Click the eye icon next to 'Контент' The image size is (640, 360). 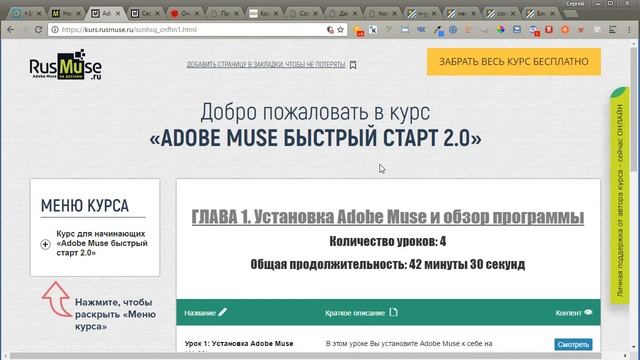pos(588,312)
